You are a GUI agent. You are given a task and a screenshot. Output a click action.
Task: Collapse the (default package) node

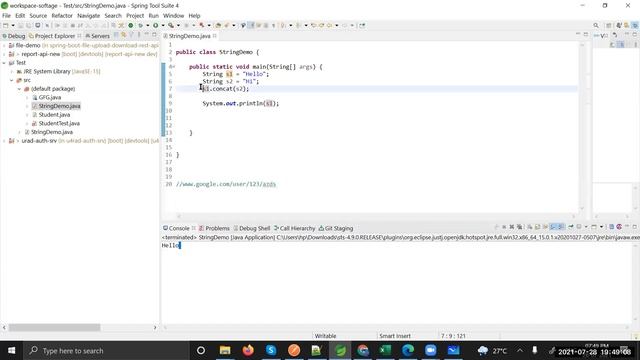click(19, 89)
